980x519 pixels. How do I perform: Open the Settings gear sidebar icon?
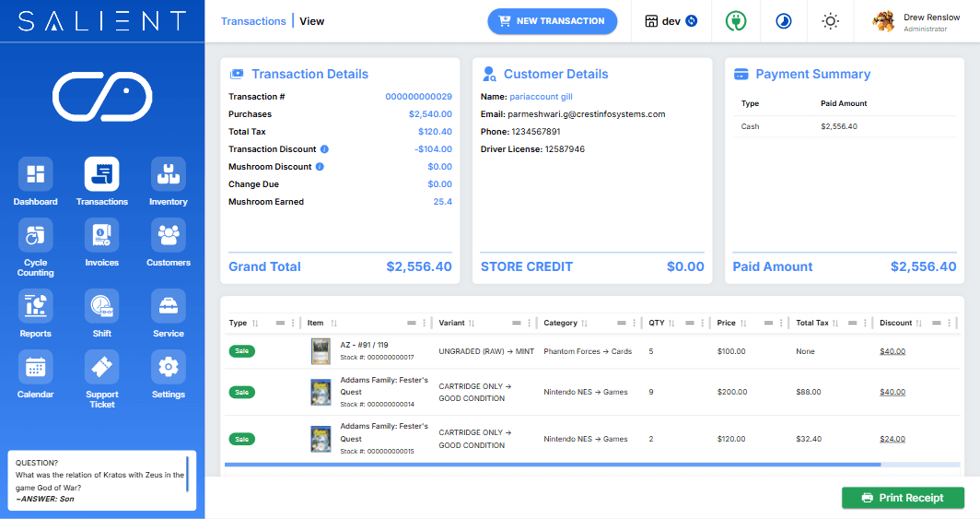click(x=169, y=366)
